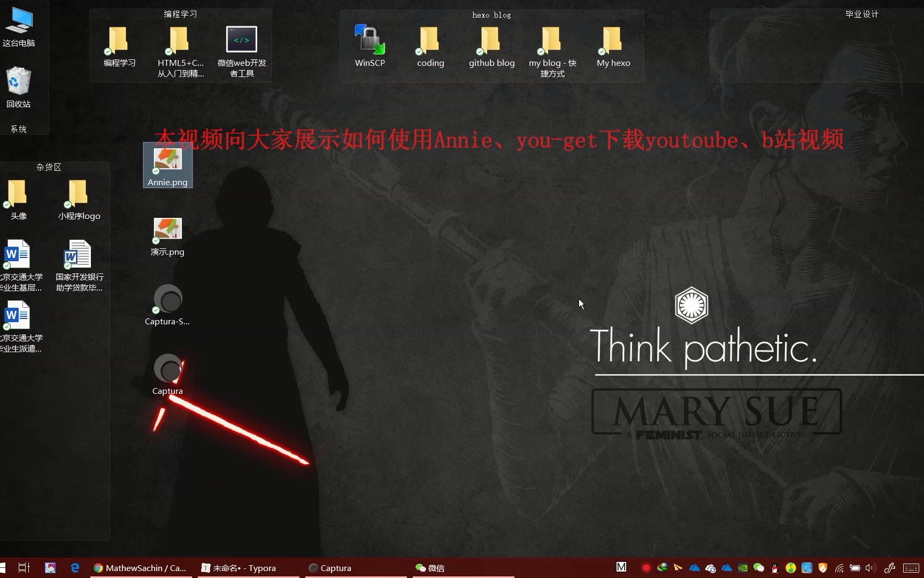The width and height of the screenshot is (924, 578).
Task: Select the 这台电脑 (This PC) desktop icon
Action: [x=19, y=27]
